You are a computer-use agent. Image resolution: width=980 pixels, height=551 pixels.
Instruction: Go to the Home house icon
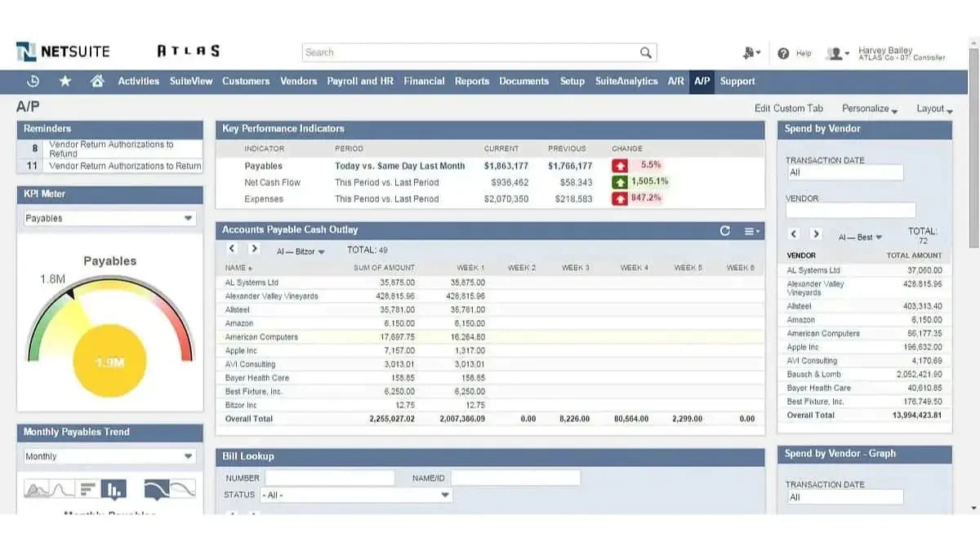pos(97,81)
